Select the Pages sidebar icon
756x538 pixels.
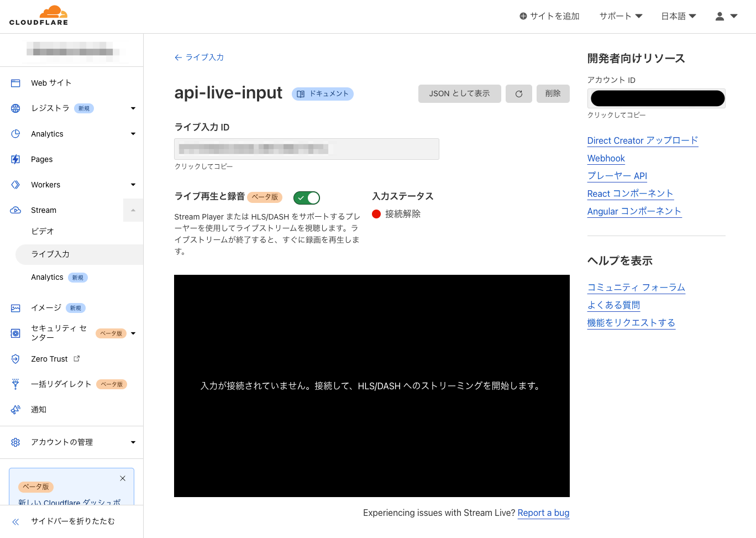tap(15, 159)
